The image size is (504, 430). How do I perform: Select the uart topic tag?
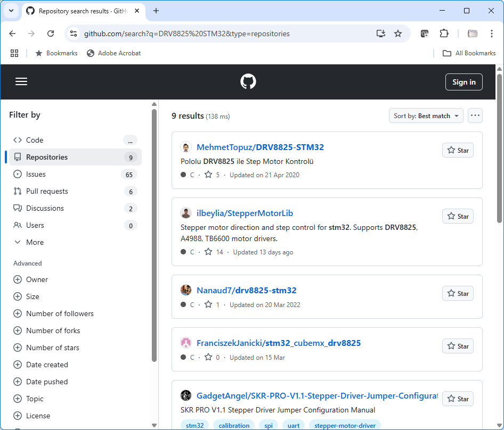(294, 425)
